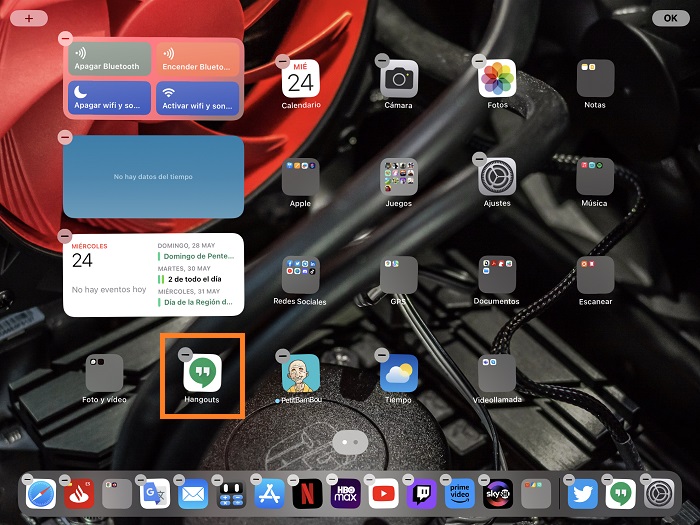Delete PetitBamBou via its minus badge
This screenshot has width=700, height=525.
tap(283, 356)
